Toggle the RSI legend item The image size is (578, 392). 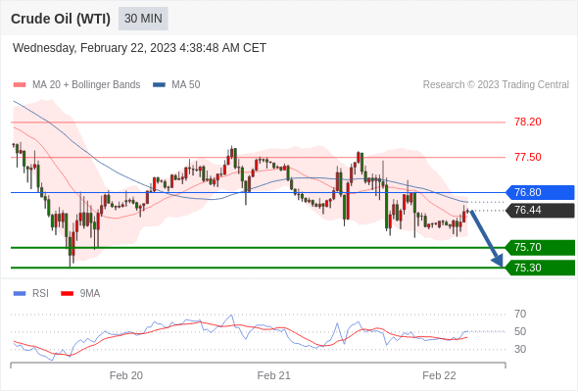(31, 294)
